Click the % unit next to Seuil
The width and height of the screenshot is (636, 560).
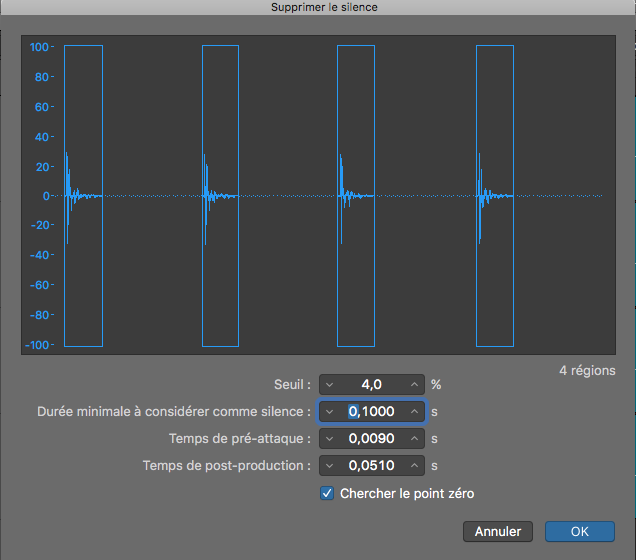(436, 384)
